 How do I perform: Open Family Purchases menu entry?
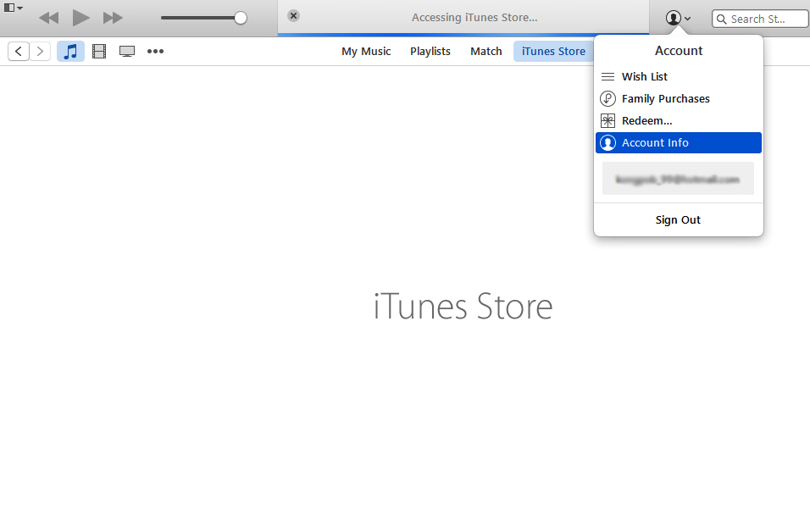coord(679,98)
